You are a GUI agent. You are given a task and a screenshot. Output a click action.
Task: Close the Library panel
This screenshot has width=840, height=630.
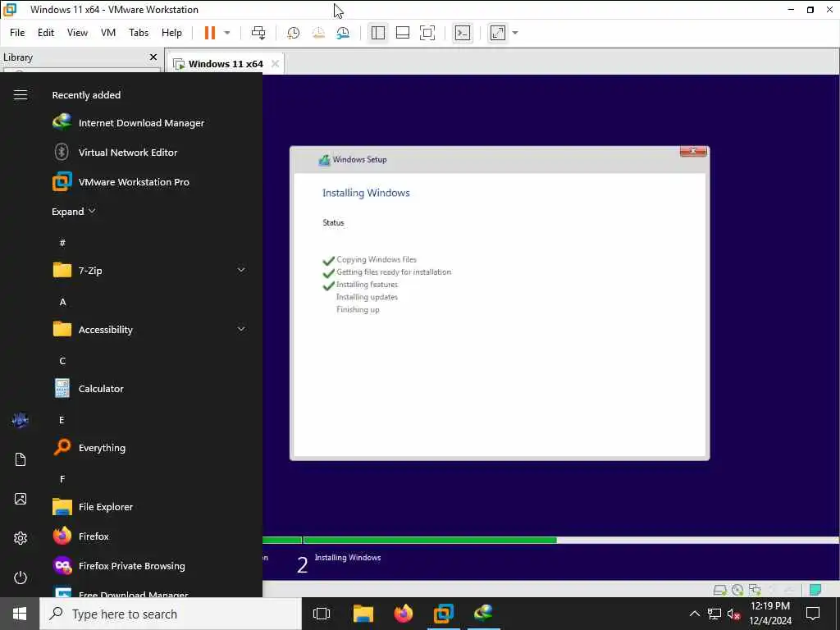point(153,57)
